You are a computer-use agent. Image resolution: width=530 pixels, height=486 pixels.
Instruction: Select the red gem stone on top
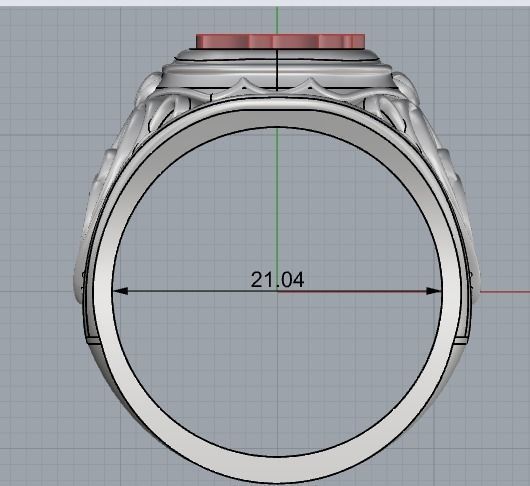(280, 42)
